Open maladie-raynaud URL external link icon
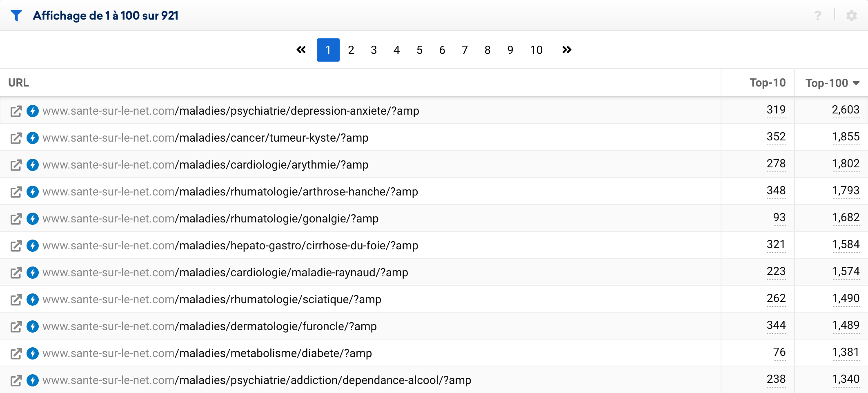 [16, 273]
